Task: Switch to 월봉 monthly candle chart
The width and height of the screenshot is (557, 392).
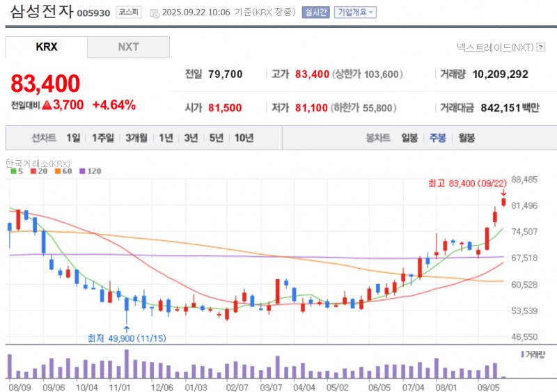Action: coord(466,138)
